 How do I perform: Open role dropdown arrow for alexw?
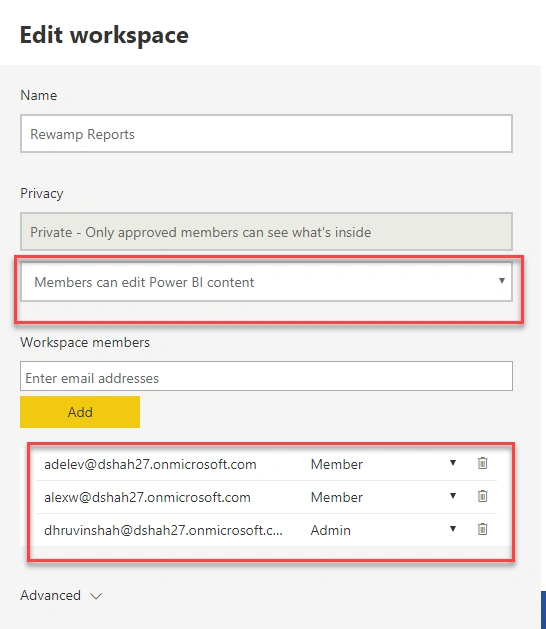[x=453, y=496]
